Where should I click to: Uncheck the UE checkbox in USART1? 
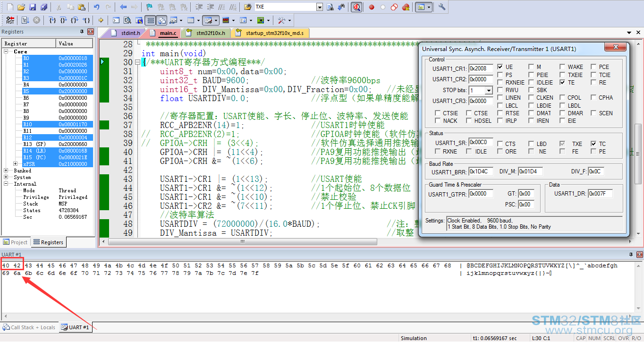point(500,67)
